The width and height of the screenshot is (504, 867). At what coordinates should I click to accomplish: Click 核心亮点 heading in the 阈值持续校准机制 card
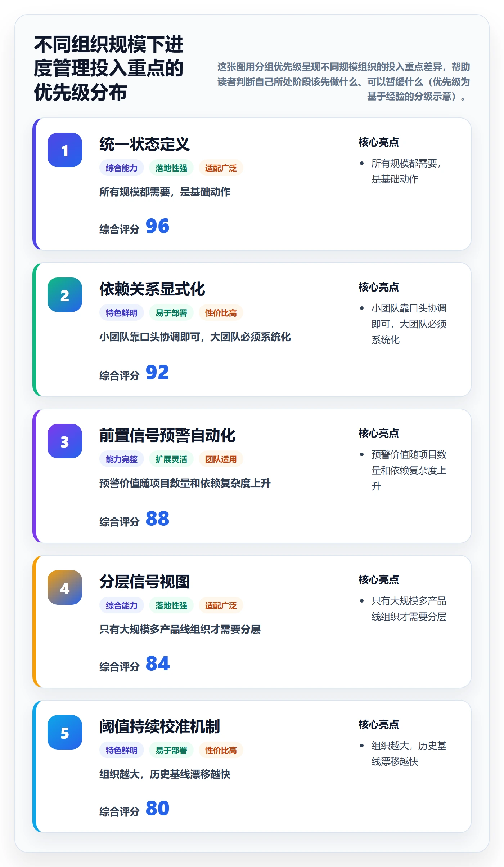click(379, 725)
